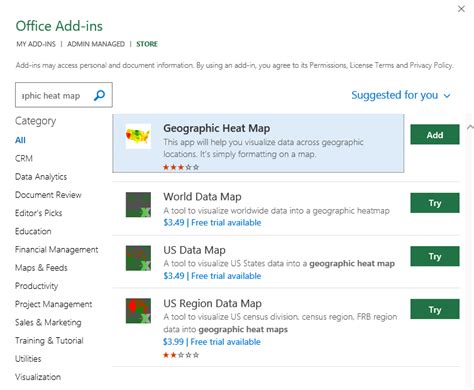Open the Suggested for you sort dropdown

(401, 95)
